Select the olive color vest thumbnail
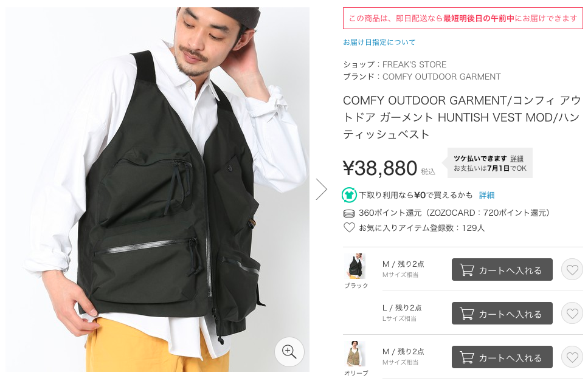Image resolution: width=588 pixels, height=381 pixels. (355, 354)
